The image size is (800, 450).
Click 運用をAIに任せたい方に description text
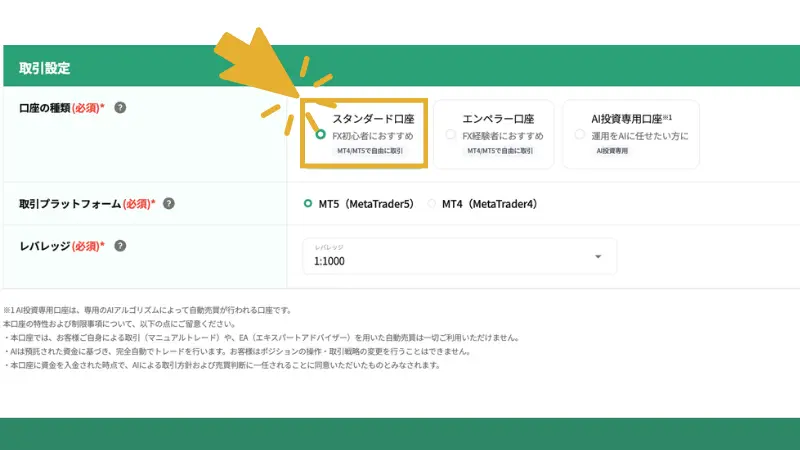pyautogui.click(x=640, y=136)
